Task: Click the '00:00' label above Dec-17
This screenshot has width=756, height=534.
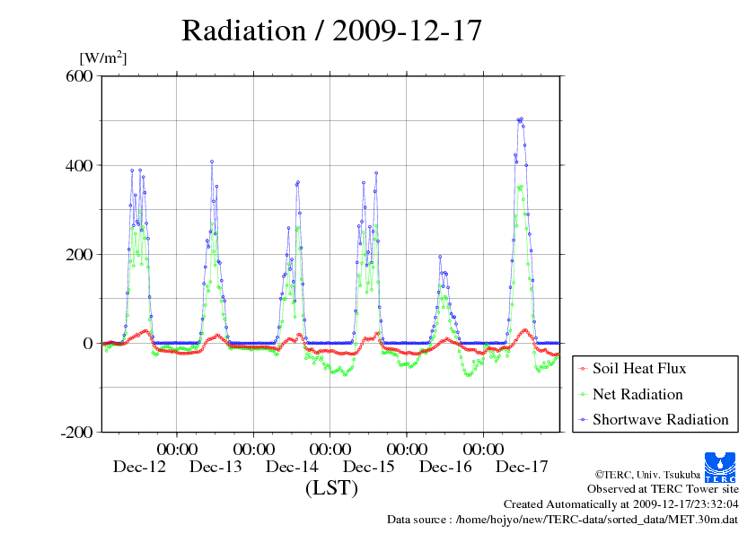Action: (x=484, y=450)
